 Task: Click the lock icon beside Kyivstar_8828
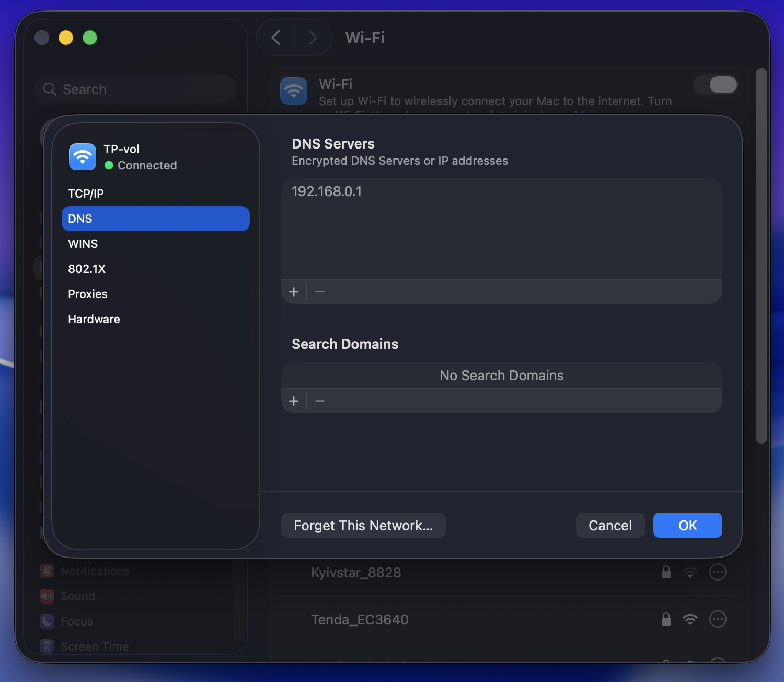pyautogui.click(x=666, y=572)
